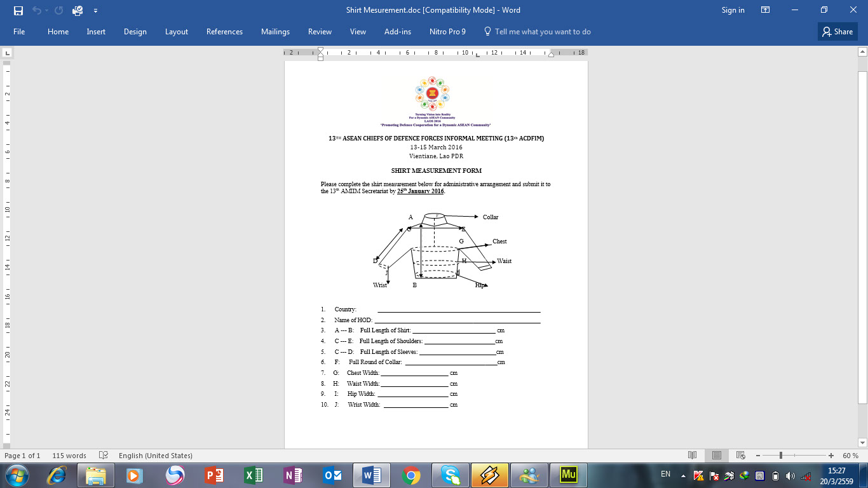Open the Mailings ribbon tab
The image size is (868, 488).
pos(275,32)
